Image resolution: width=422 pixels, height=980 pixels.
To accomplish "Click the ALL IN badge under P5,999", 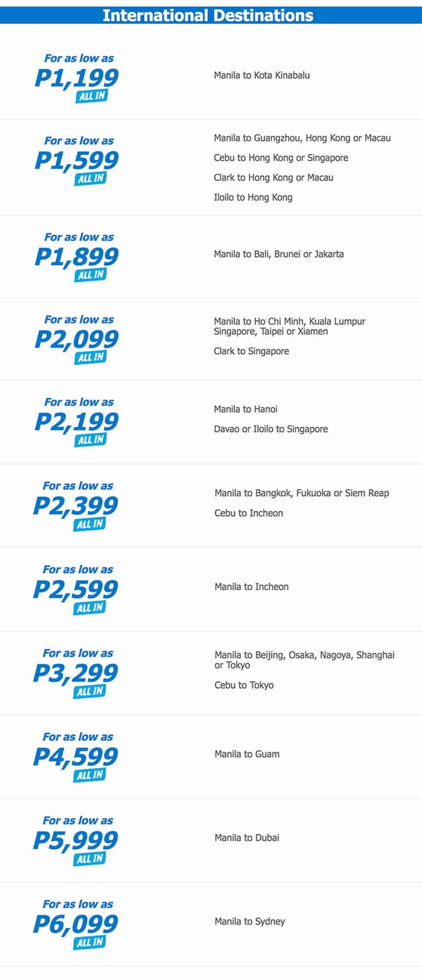I will click(90, 858).
